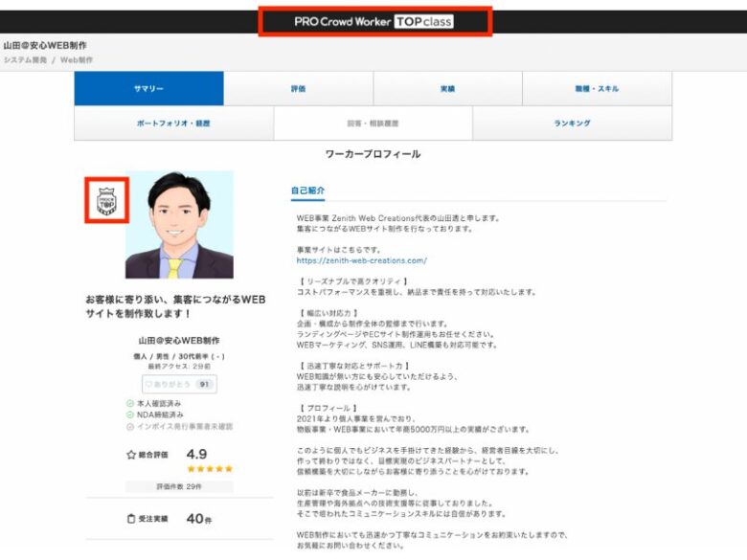Click the 受注実績 clipboard icon
The width and height of the screenshot is (747, 560).
(131, 519)
